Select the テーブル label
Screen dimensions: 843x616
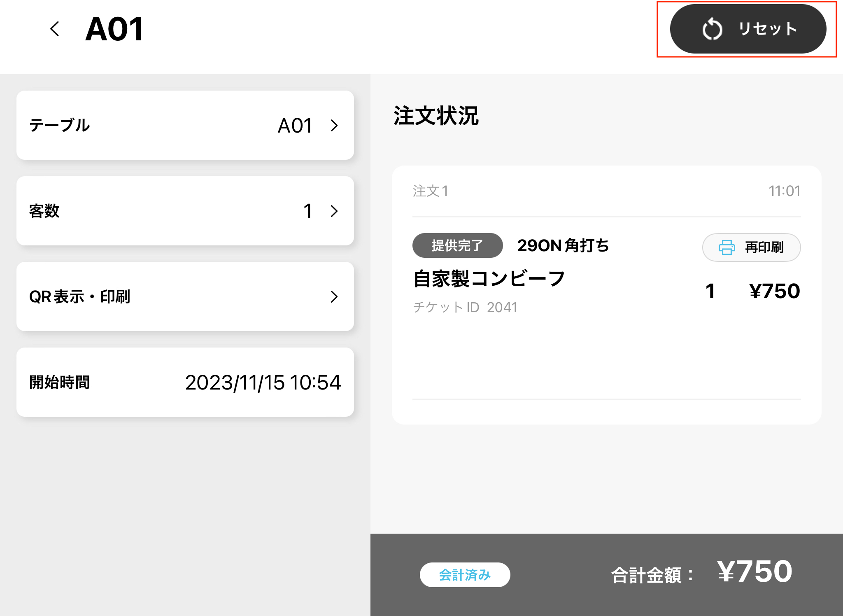click(60, 126)
